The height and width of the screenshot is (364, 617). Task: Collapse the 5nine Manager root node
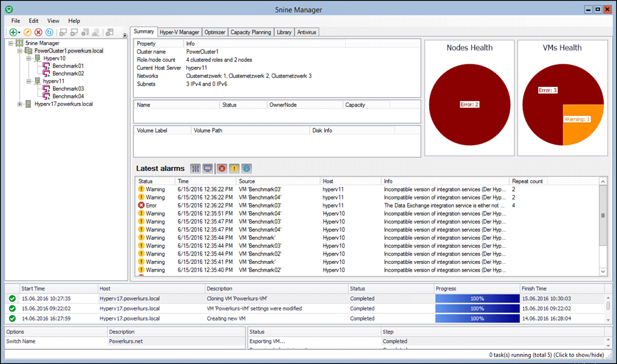(x=11, y=43)
